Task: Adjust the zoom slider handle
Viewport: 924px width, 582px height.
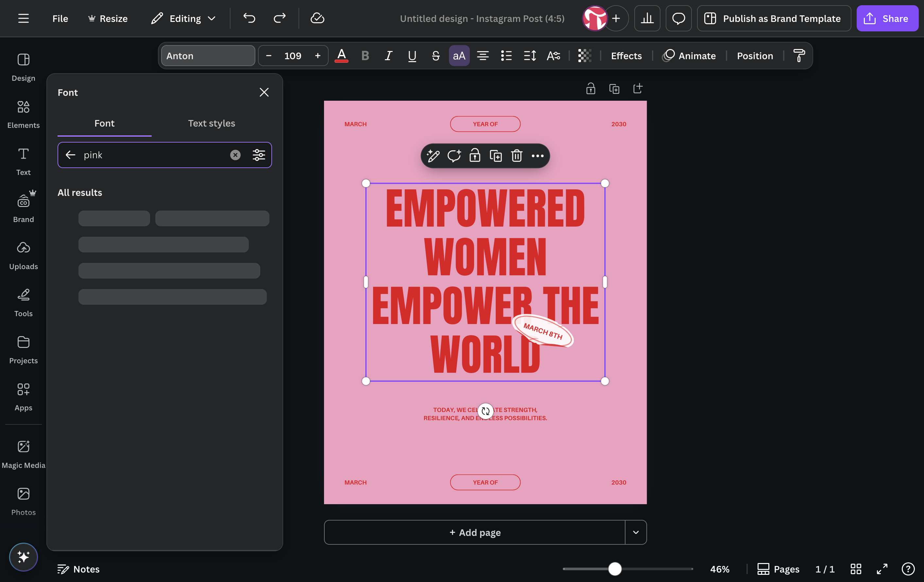Action: pos(615,569)
